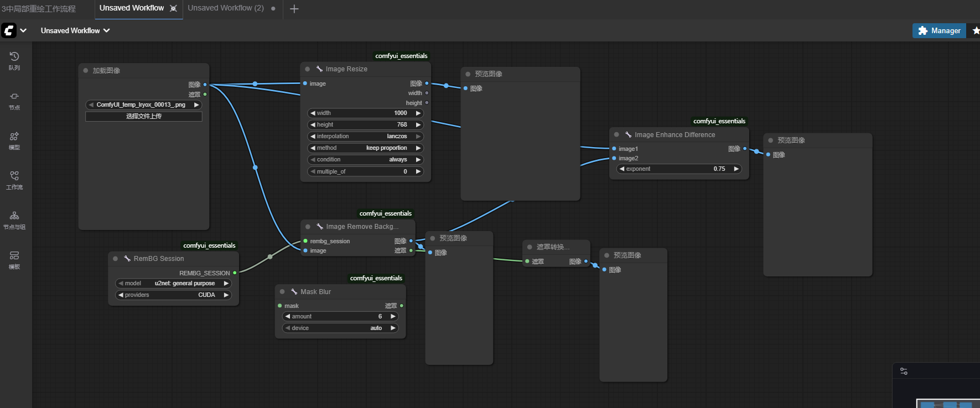Expand the Unsaved Workflow title dropdown

pyautogui.click(x=75, y=30)
